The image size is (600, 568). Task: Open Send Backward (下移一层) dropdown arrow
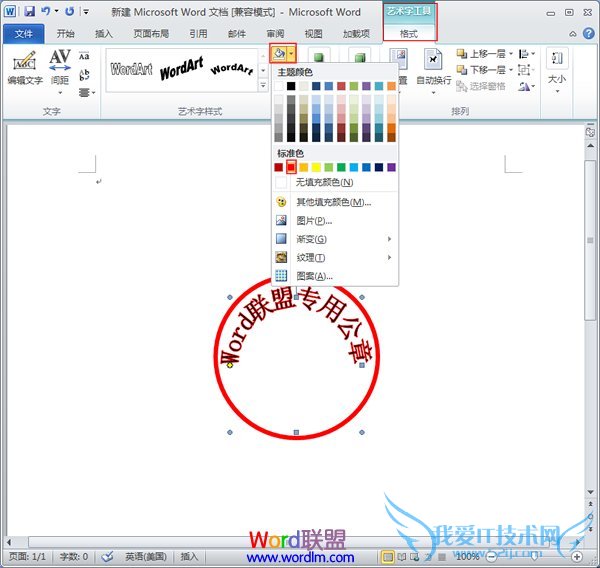pyautogui.click(x=511, y=70)
